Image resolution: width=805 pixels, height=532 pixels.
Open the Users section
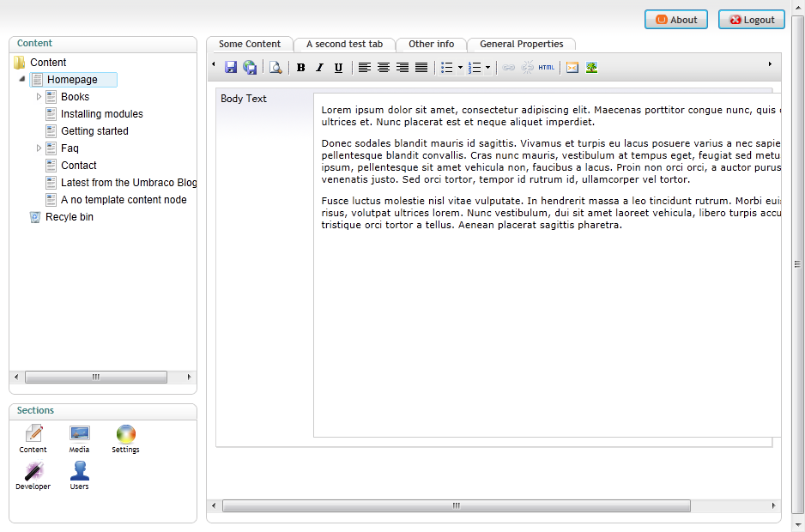coord(79,475)
